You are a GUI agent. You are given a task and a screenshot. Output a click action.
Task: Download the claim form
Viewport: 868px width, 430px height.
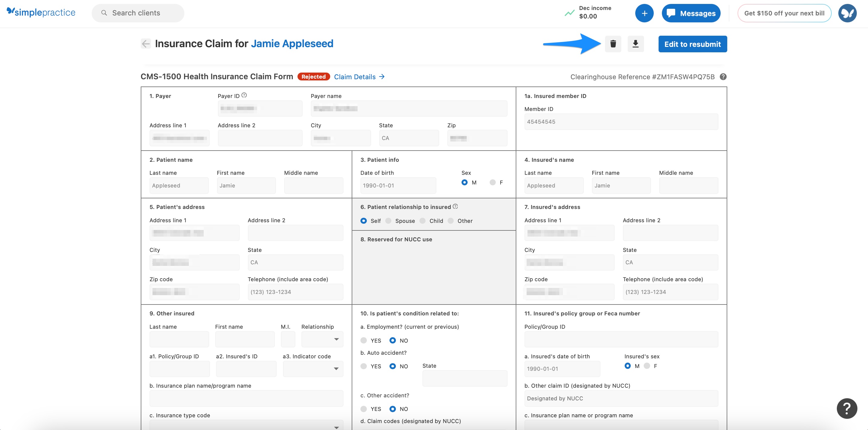click(636, 44)
